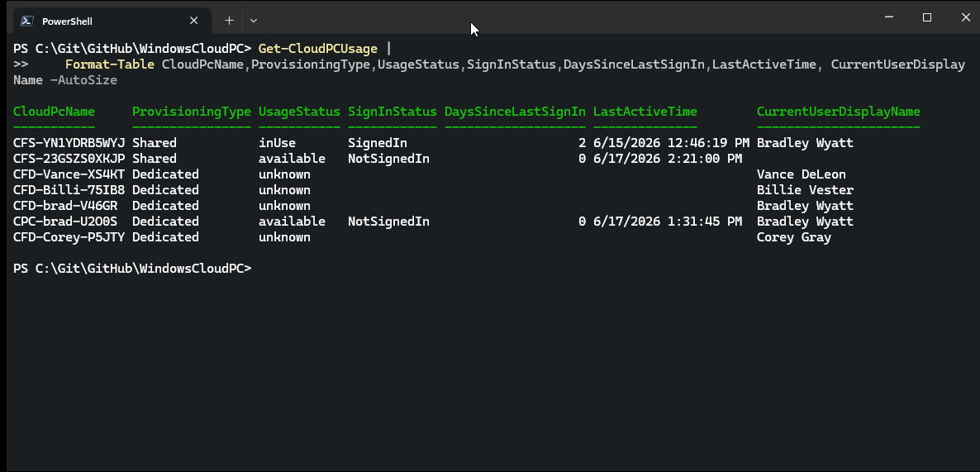The image size is (980, 472).
Task: Open a new tab with the plus button
Action: 230,21
